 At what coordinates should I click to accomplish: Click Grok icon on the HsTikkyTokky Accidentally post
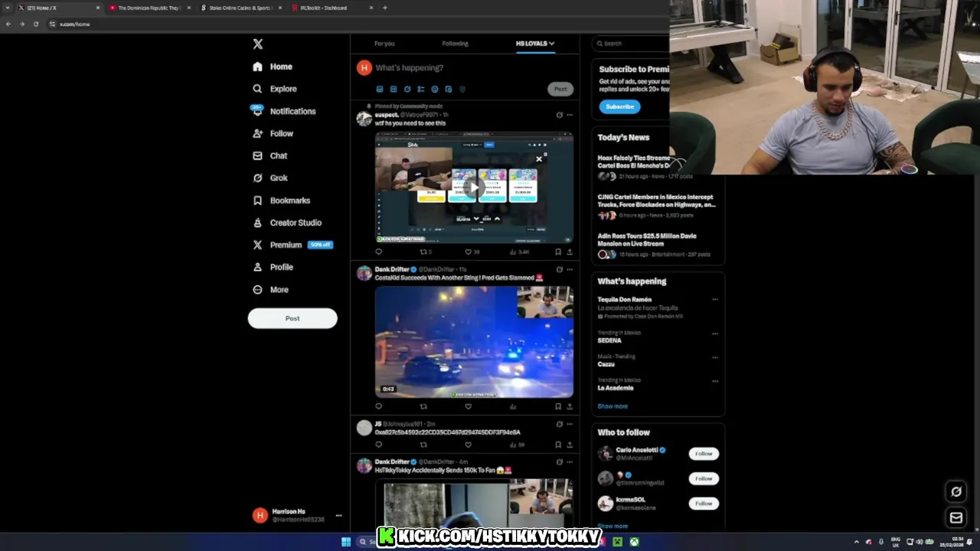[559, 462]
